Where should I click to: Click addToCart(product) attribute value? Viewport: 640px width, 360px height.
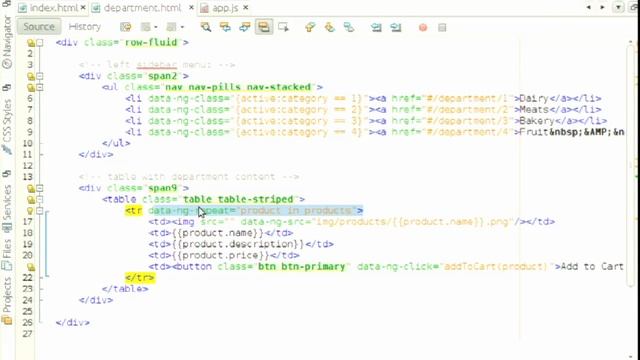495,267
